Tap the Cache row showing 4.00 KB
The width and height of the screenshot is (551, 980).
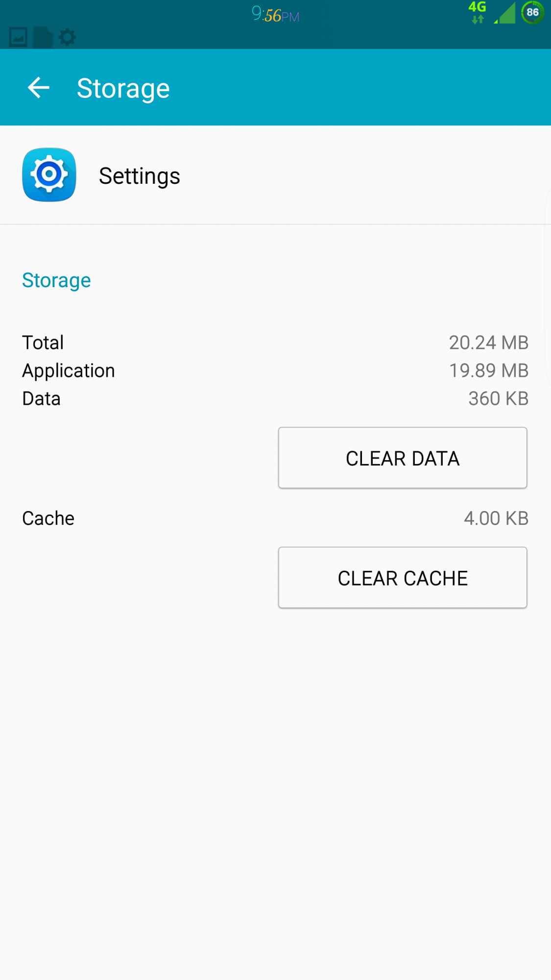[x=48, y=518]
